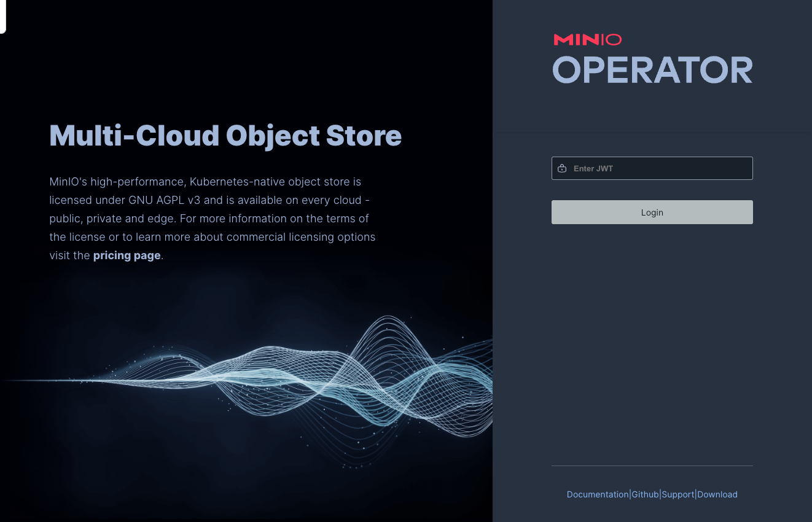The image size is (812, 522).
Task: Click the MinIO logo
Action: tap(587, 40)
